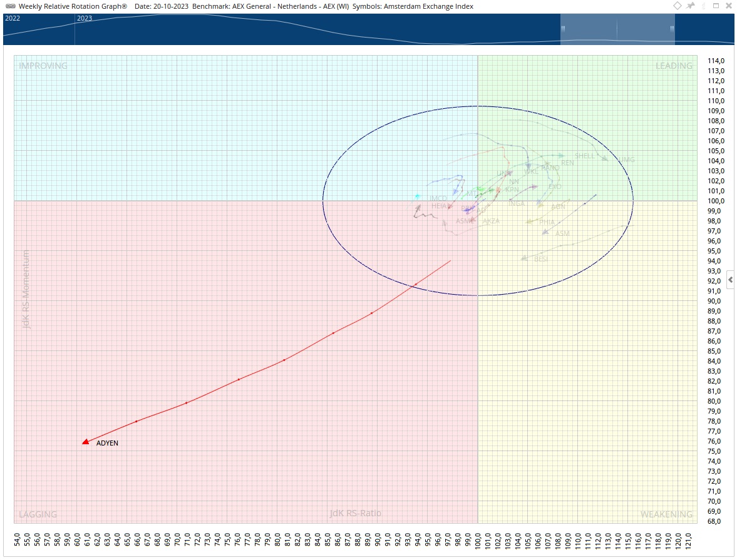
Task: Select the IMCD symbol label
Action: 438,198
